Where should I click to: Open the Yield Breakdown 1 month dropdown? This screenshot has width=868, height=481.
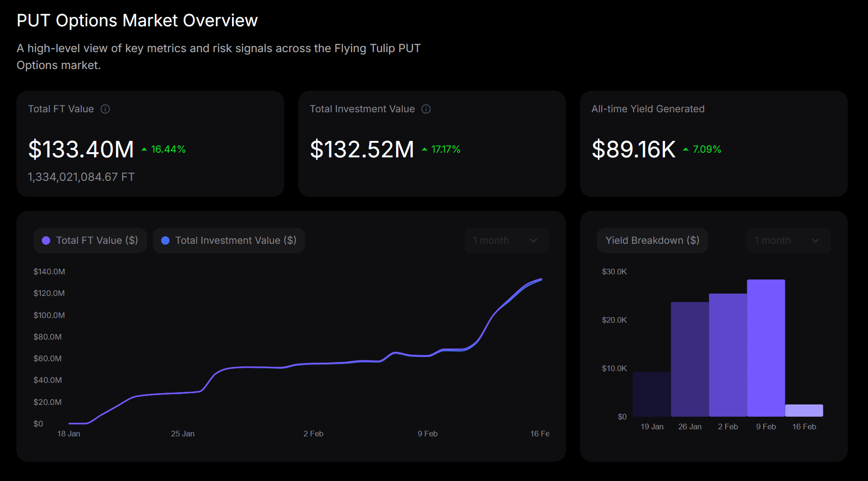(x=788, y=240)
